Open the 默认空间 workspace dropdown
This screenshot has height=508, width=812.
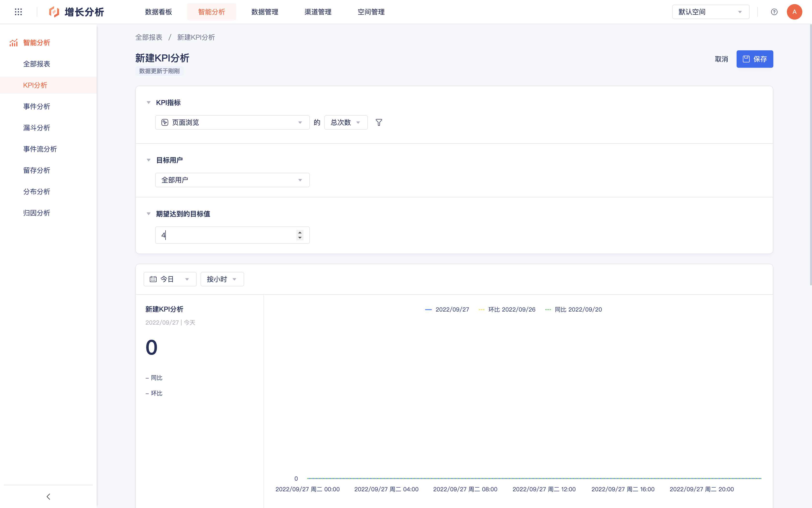pos(711,12)
